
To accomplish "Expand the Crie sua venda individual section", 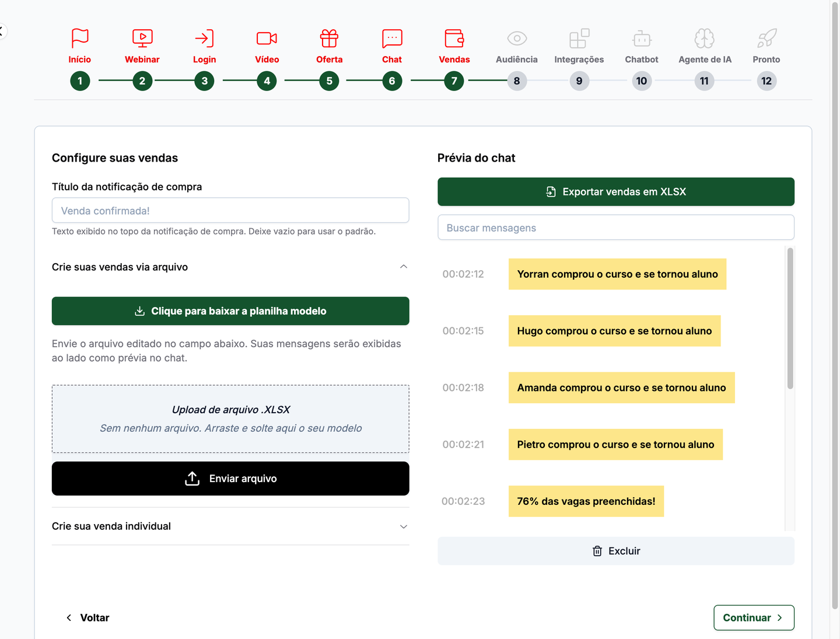I will tap(230, 526).
